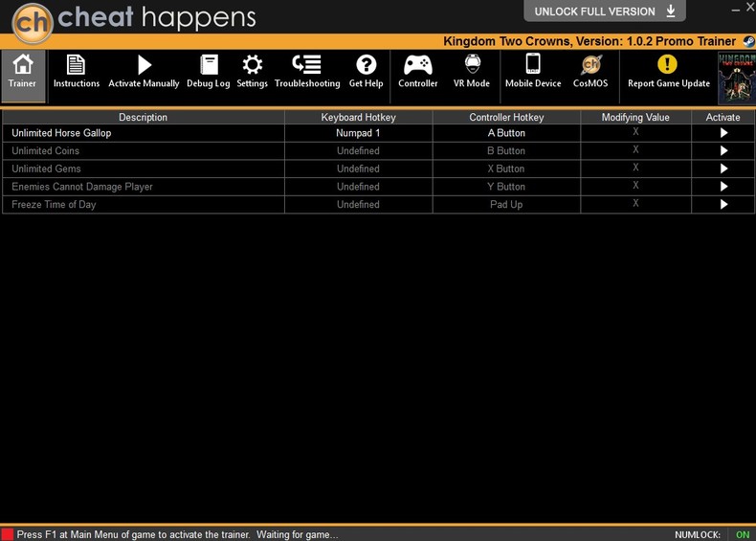Select the Y Button controller hotkey cell
The height and width of the screenshot is (541, 756).
pyautogui.click(x=506, y=187)
